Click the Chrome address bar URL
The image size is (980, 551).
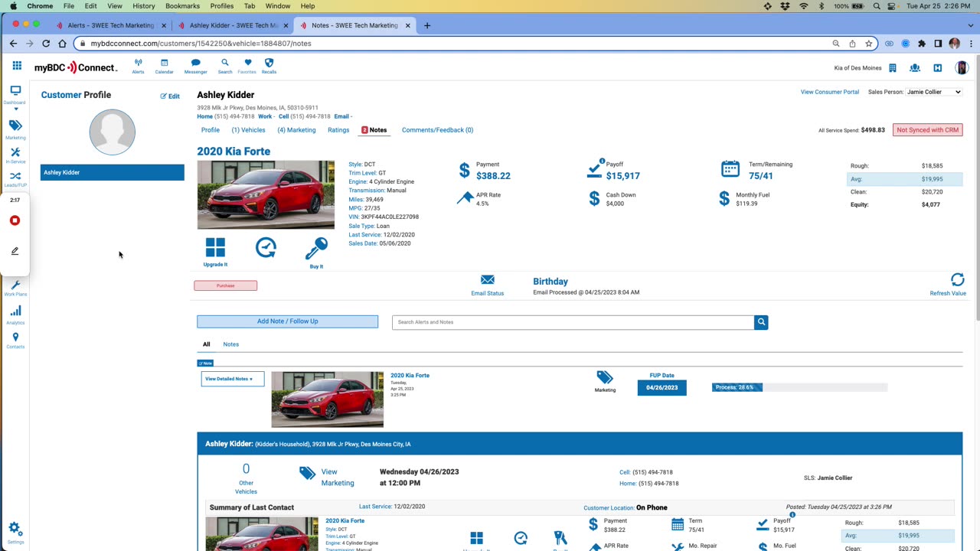(201, 44)
